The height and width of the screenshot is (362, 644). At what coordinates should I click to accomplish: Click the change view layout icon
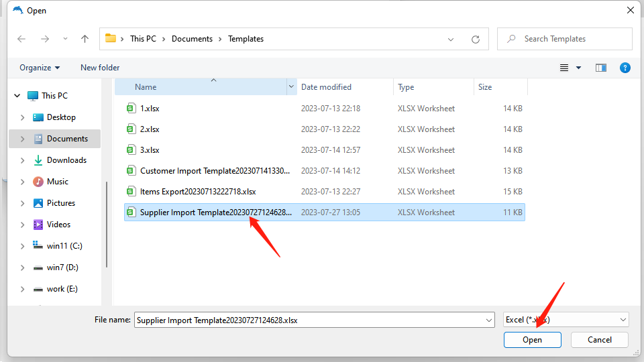tap(564, 68)
